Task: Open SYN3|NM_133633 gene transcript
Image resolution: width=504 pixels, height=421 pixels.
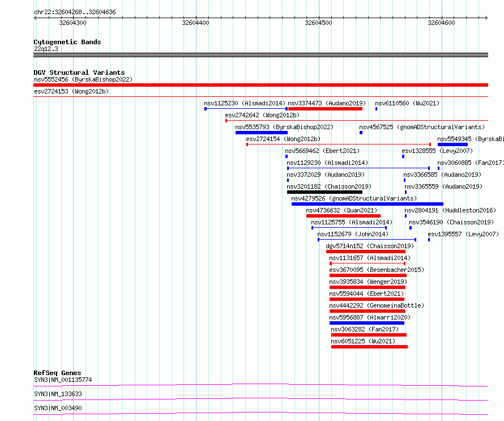Action: click(58, 394)
